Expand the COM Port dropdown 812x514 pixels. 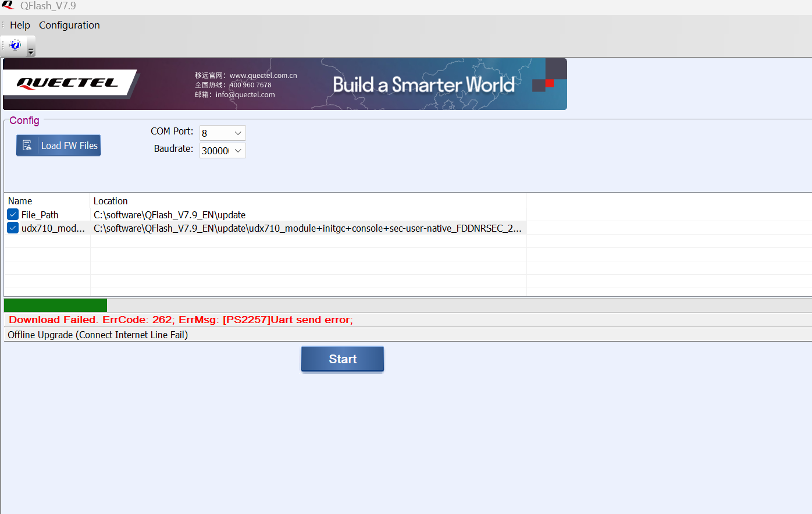point(237,133)
